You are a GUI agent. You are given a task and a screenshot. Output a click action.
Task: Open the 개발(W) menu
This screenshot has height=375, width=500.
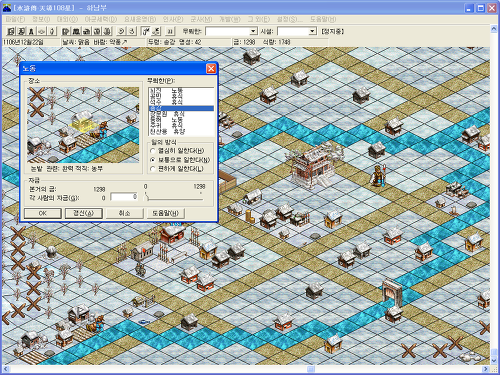click(x=229, y=19)
